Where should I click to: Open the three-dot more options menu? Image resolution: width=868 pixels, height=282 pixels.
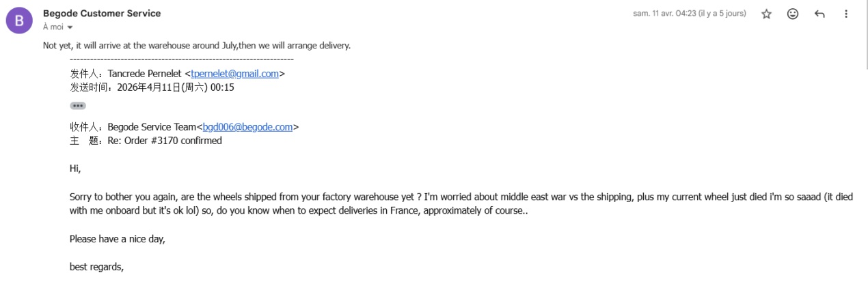tap(846, 14)
